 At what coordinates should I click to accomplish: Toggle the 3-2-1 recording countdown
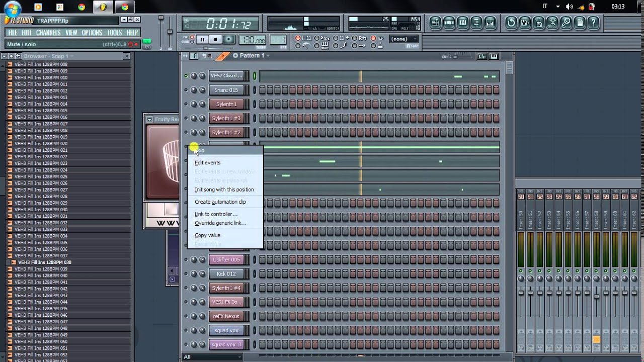click(x=317, y=38)
